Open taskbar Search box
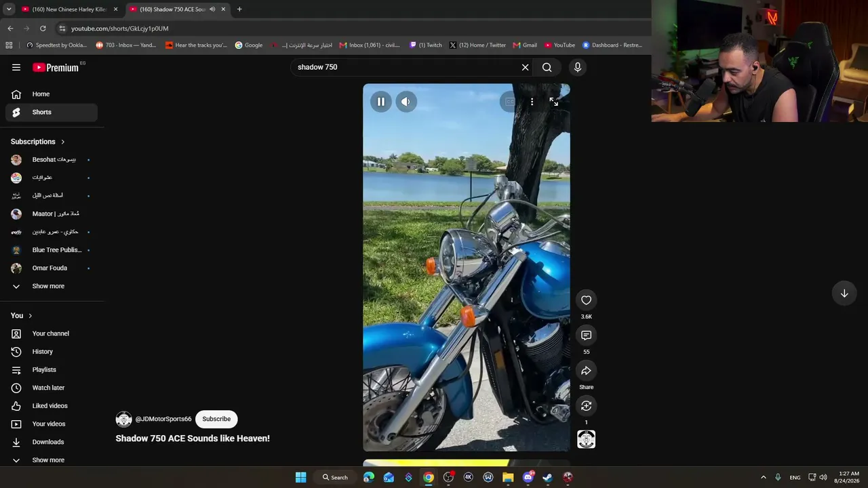This screenshot has width=868, height=488. pyautogui.click(x=335, y=477)
